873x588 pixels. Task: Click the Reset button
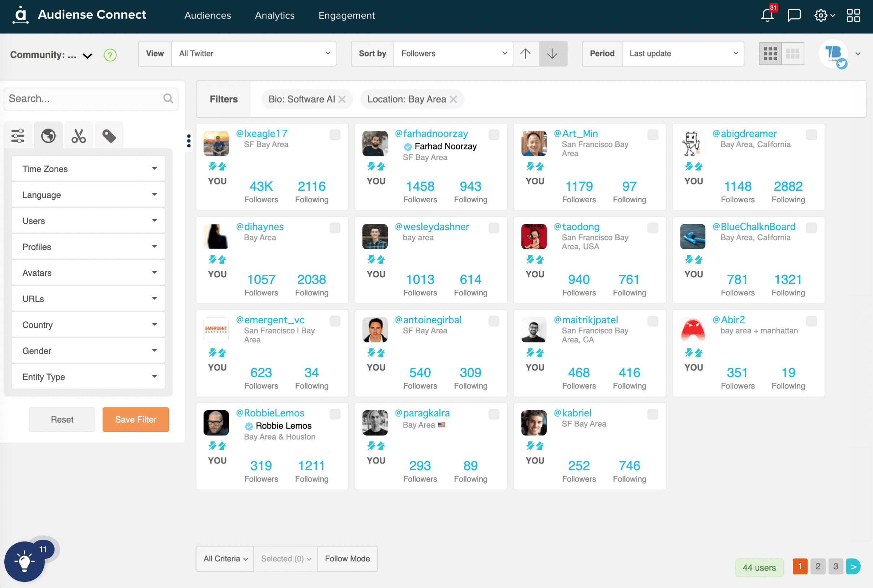62,419
